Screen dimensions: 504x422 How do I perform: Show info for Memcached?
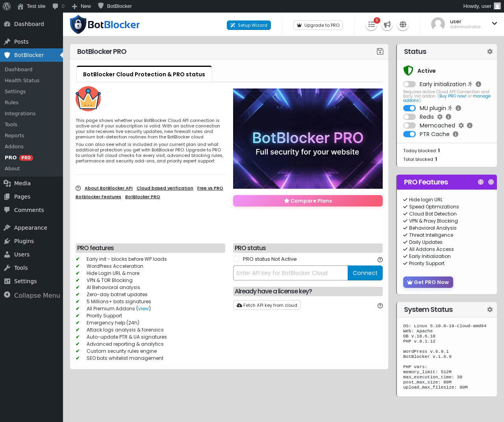[x=470, y=125]
